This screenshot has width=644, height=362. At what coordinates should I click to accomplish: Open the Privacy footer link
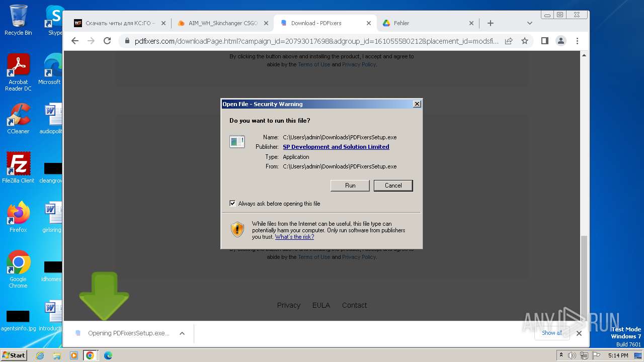pyautogui.click(x=289, y=305)
